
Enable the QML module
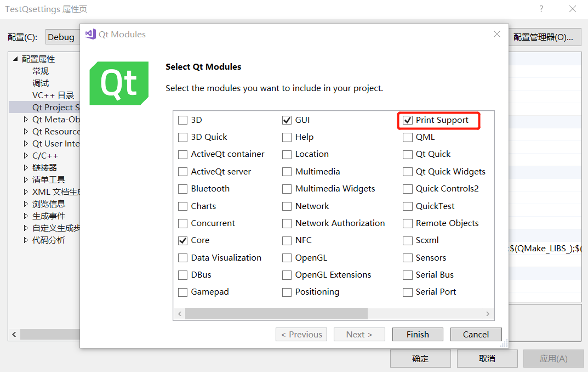407,137
